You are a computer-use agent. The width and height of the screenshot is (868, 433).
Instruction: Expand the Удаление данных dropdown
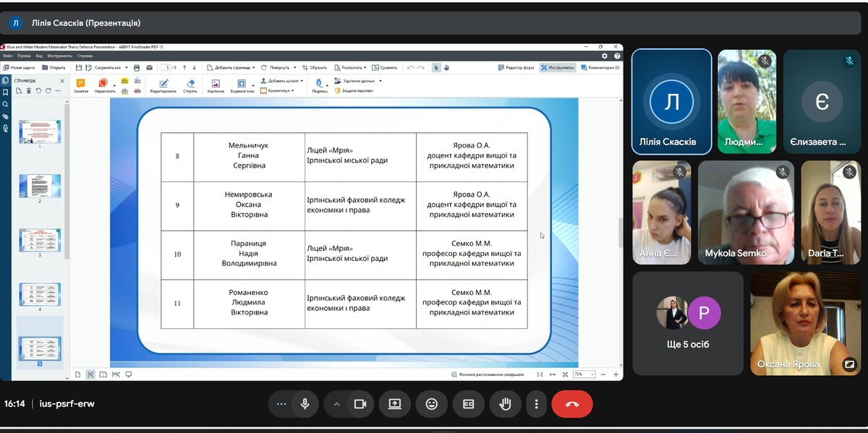point(380,81)
